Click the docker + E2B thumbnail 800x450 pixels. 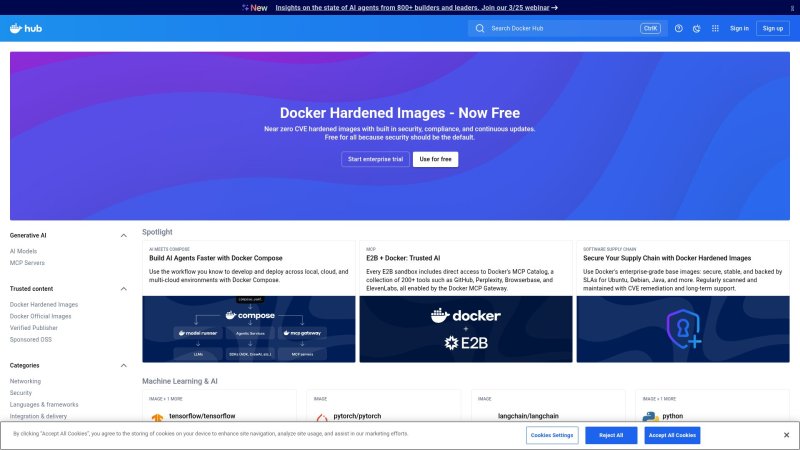tap(466, 329)
